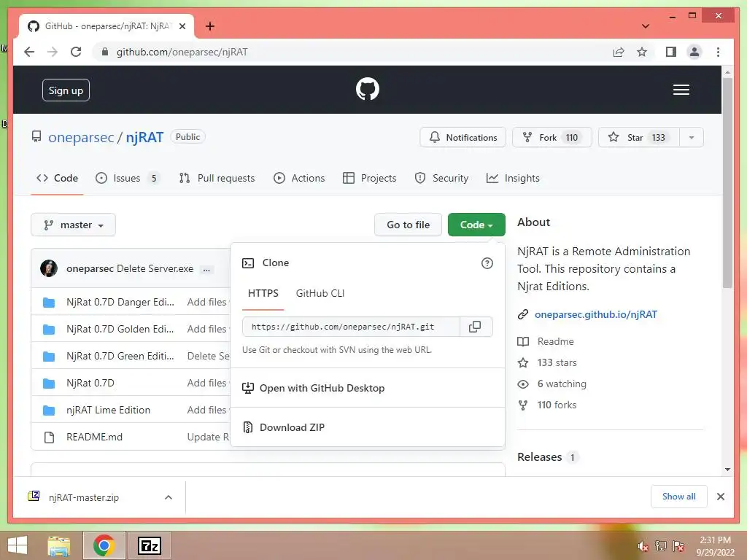This screenshot has height=560, width=747.
Task: Click the oneparsec owner link
Action: [x=81, y=138]
